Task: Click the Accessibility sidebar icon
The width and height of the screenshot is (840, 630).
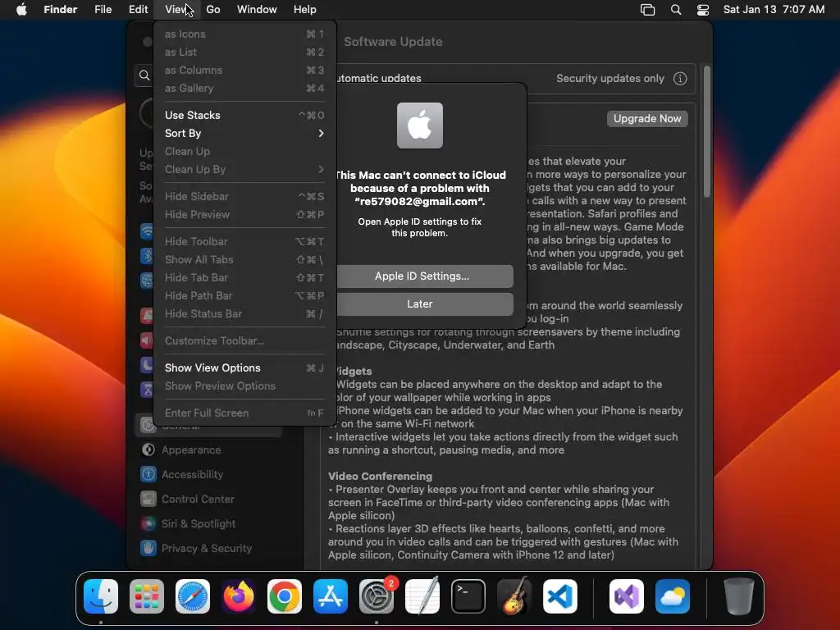Action: coord(148,475)
